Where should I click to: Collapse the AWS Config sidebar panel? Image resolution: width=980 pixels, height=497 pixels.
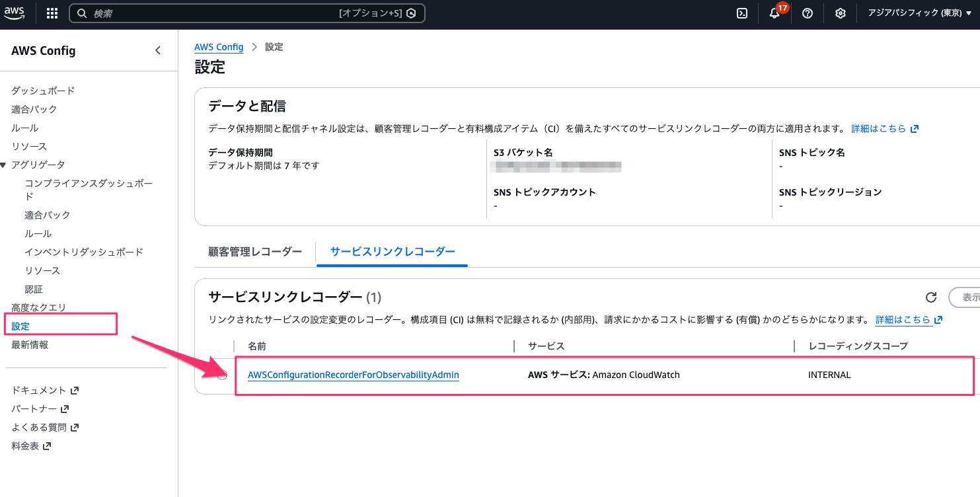pos(158,50)
